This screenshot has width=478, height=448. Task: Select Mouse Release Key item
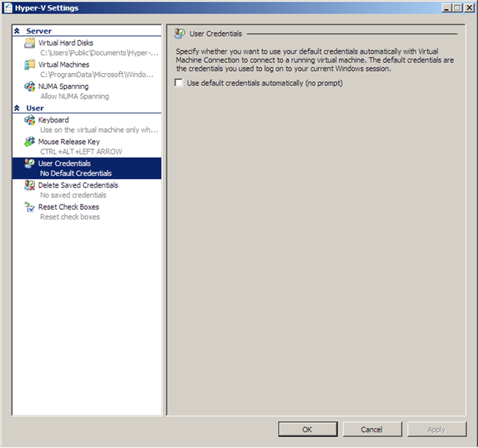(87, 146)
